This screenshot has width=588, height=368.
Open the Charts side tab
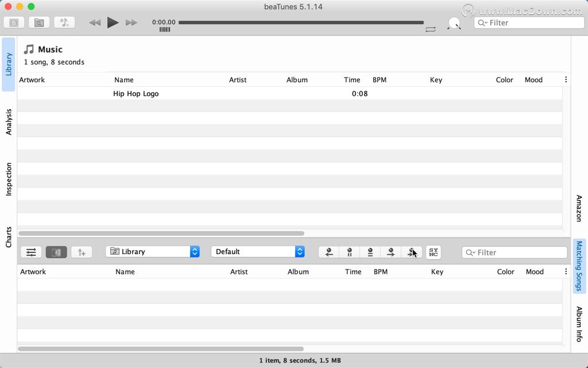tap(9, 237)
